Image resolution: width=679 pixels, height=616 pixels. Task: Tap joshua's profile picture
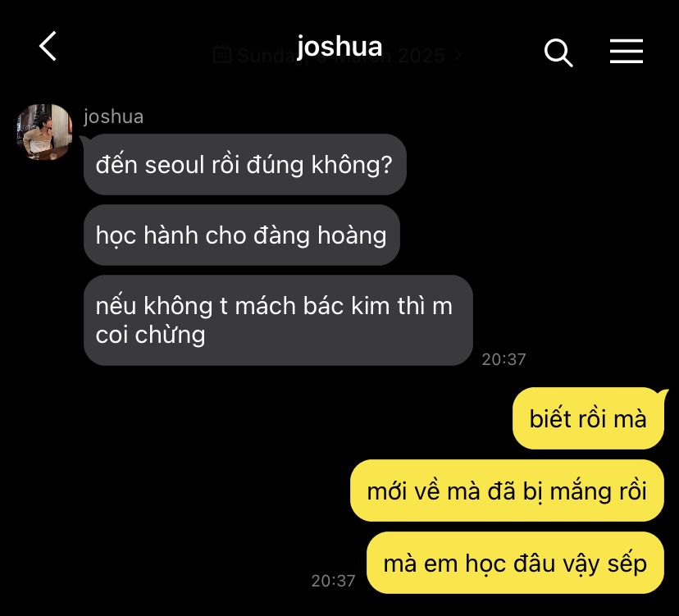(44, 132)
